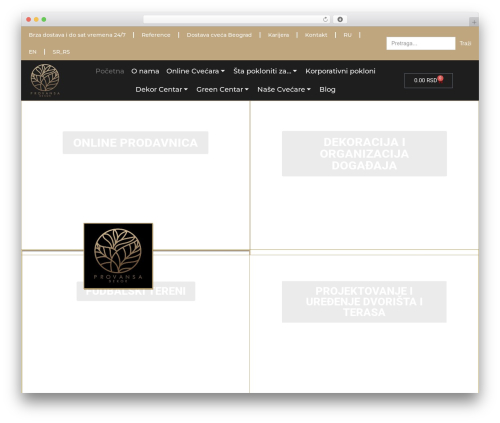Click the browser reload icon
Viewport: 500px width, 423px height.
pos(325,20)
